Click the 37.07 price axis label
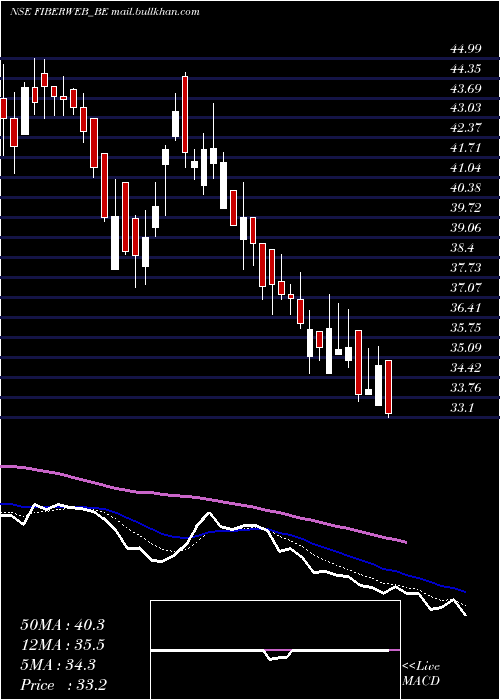 [x=466, y=288]
